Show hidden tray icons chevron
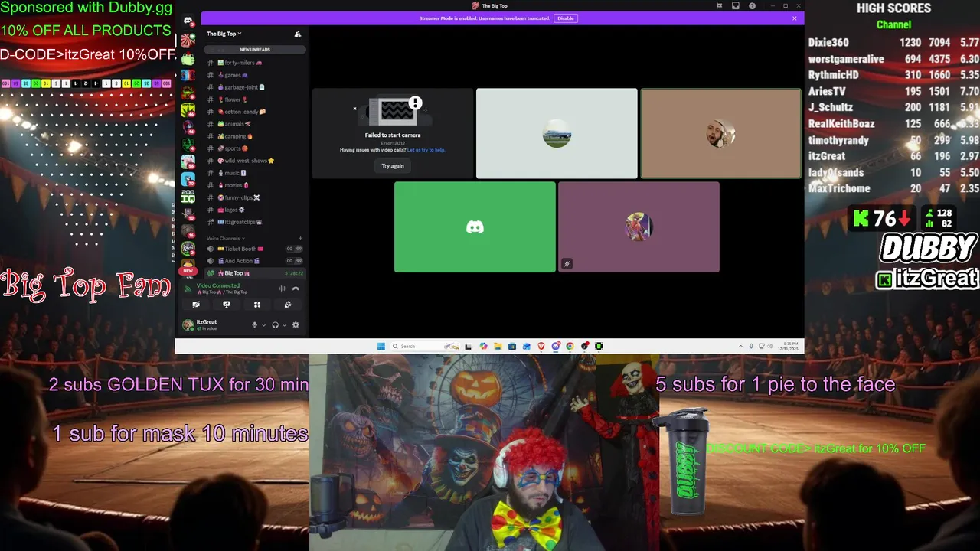The image size is (980, 551). coord(740,346)
